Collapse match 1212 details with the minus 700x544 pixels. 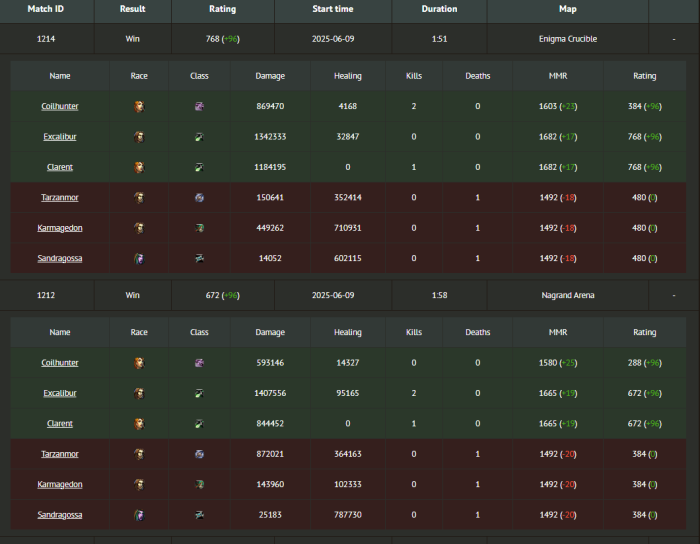click(674, 296)
